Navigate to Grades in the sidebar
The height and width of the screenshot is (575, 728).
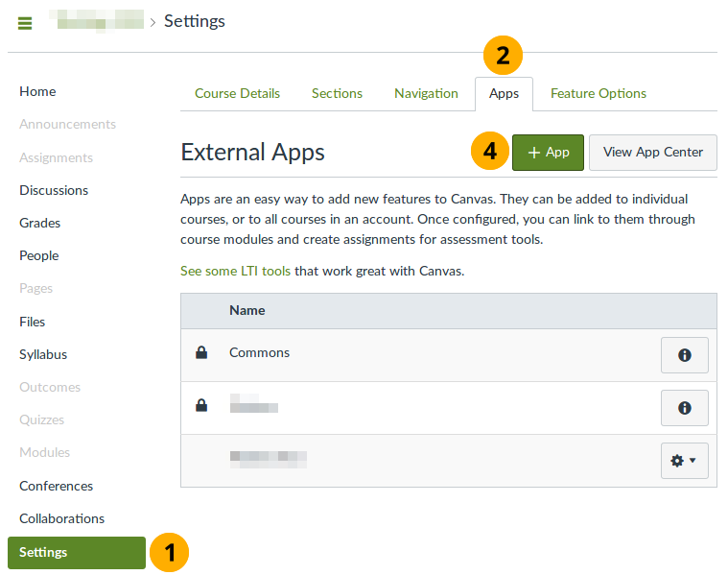click(39, 223)
